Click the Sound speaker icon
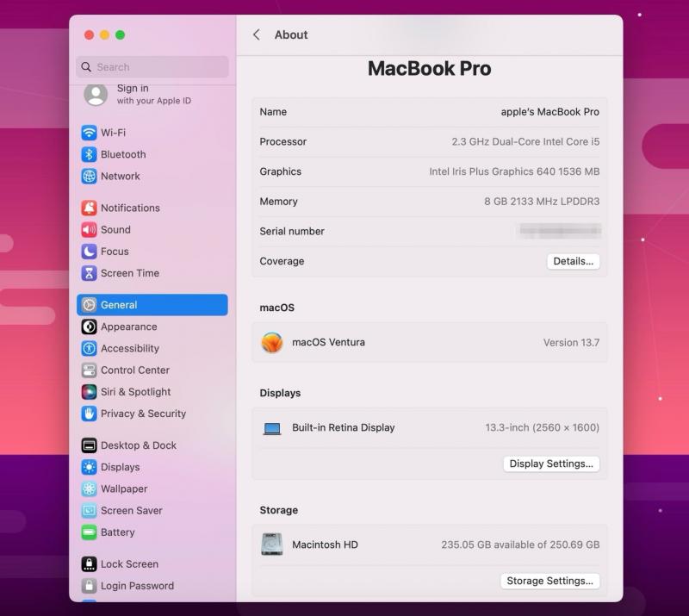Image resolution: width=689 pixels, height=616 pixels. tap(89, 230)
